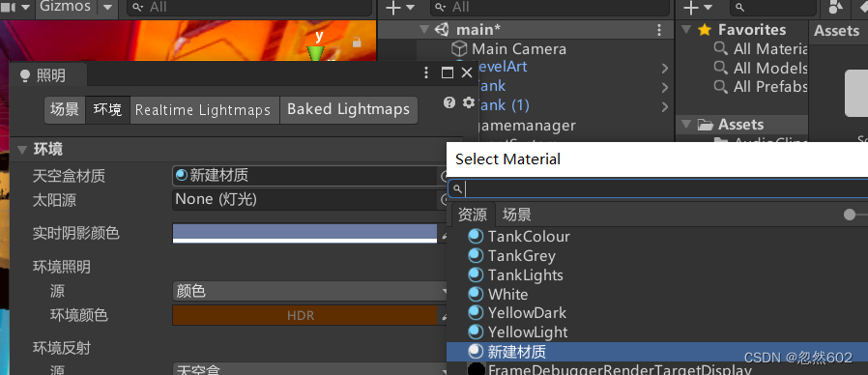Open the All Prefabs saved search
868x375 pixels.
point(769,87)
